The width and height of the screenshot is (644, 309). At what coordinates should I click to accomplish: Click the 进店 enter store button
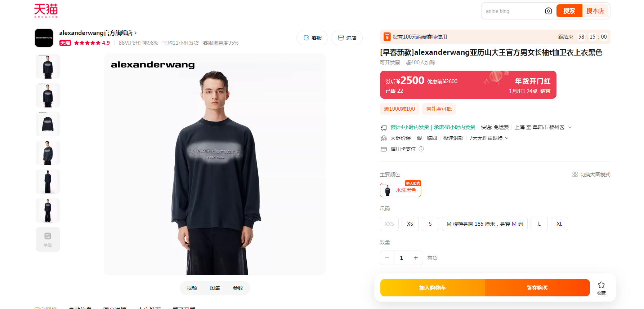(x=347, y=38)
